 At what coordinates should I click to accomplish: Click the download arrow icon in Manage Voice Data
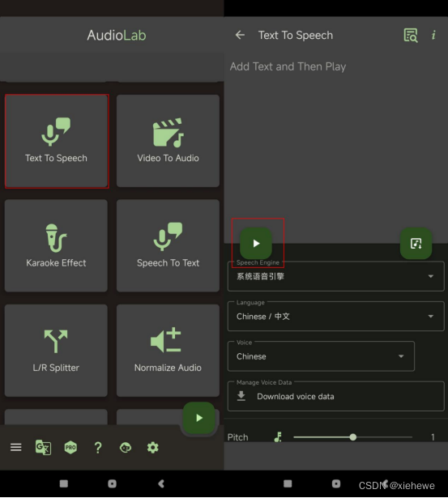241,396
